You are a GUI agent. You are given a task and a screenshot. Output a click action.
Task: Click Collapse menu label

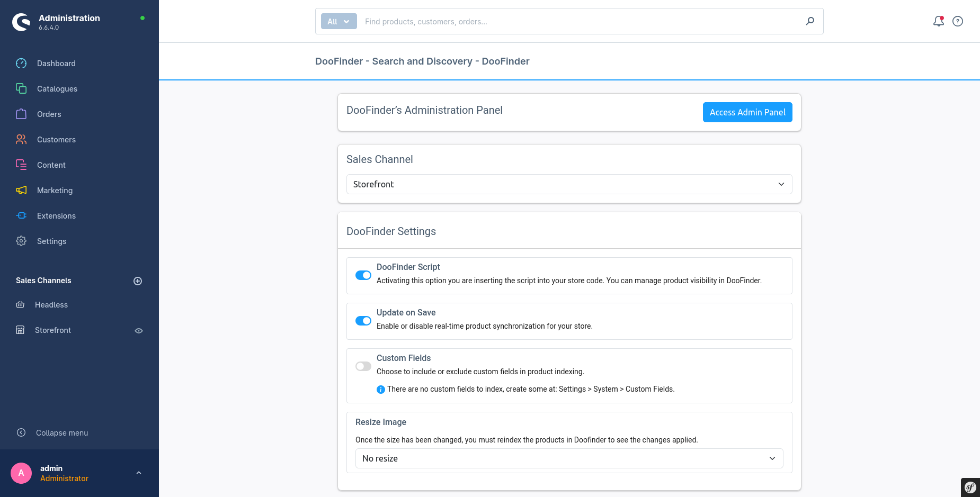(x=62, y=433)
